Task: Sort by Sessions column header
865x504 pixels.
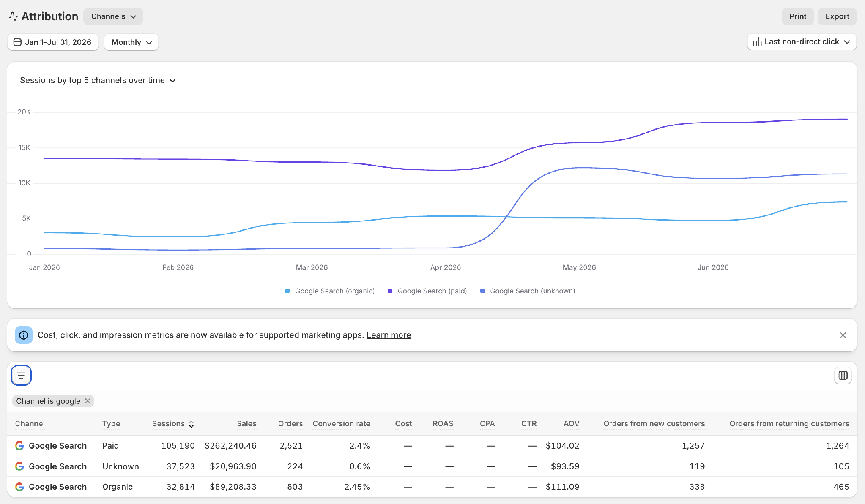Action: point(173,424)
